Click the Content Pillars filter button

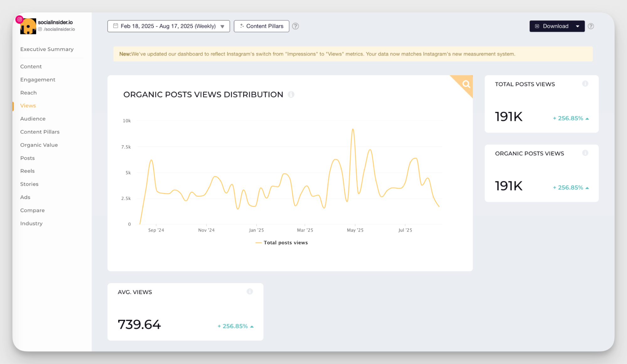click(x=261, y=26)
